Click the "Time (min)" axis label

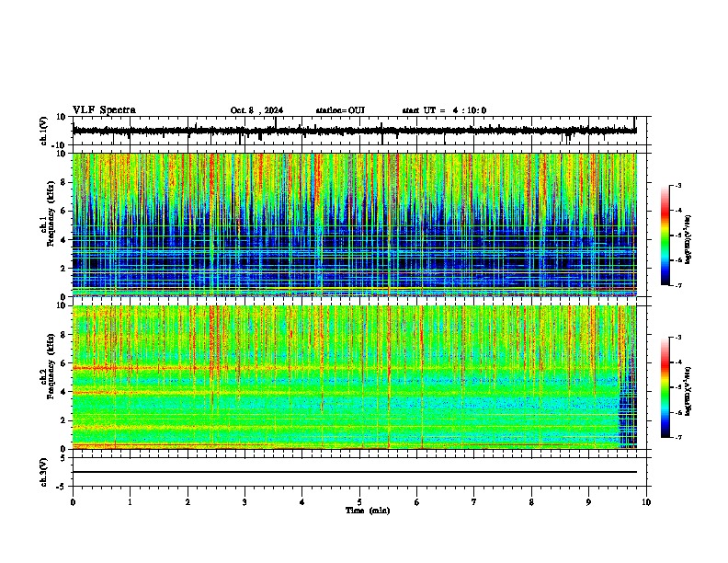pos(368,511)
